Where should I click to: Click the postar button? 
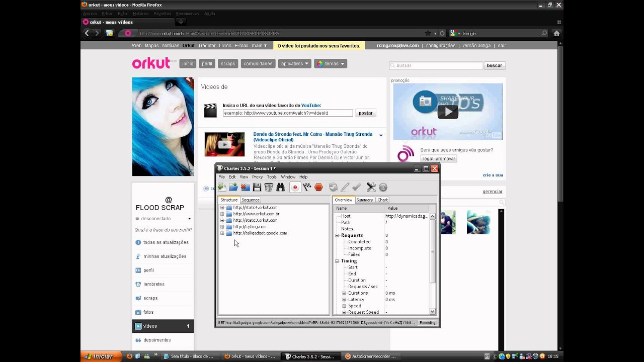coord(365,113)
